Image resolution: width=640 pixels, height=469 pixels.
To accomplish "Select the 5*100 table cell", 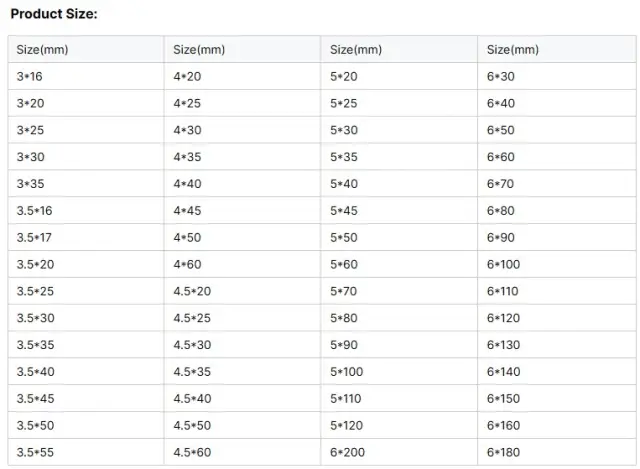I will (399, 371).
